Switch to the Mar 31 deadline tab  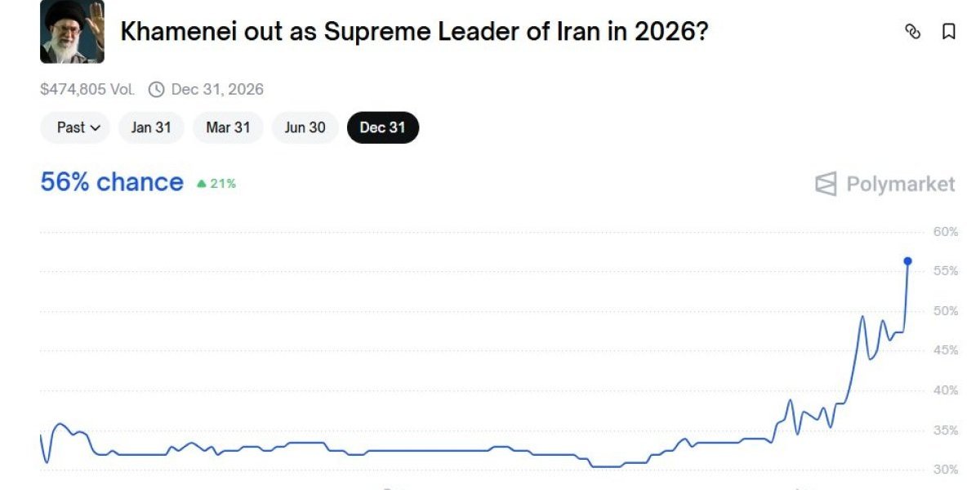[228, 127]
